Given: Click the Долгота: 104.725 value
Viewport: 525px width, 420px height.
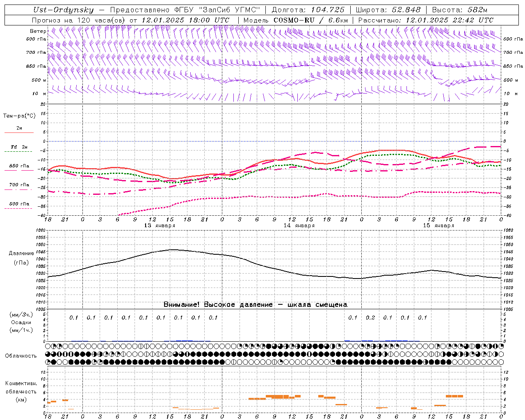Looking at the screenshot, I should [308, 10].
